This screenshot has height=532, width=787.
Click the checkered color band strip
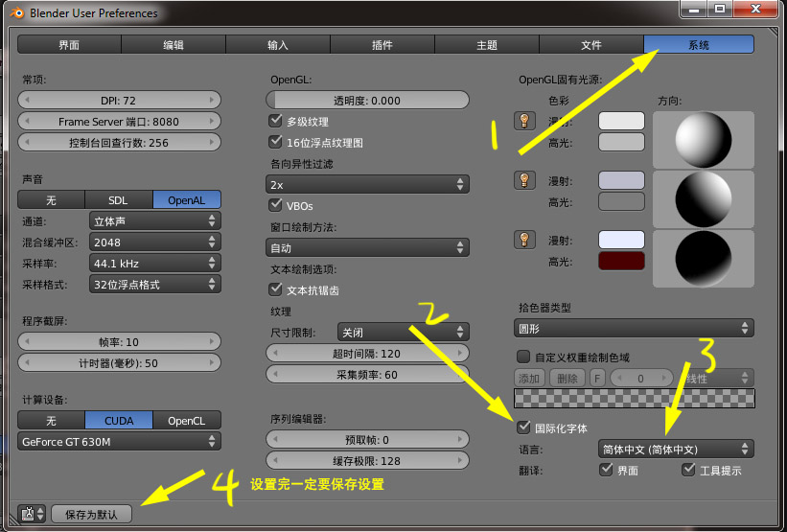[634, 398]
